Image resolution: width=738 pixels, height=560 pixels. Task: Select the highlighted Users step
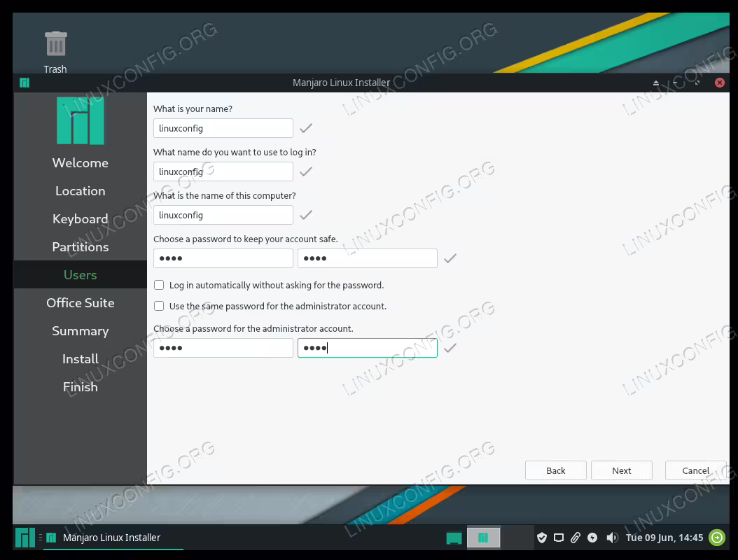point(81,275)
